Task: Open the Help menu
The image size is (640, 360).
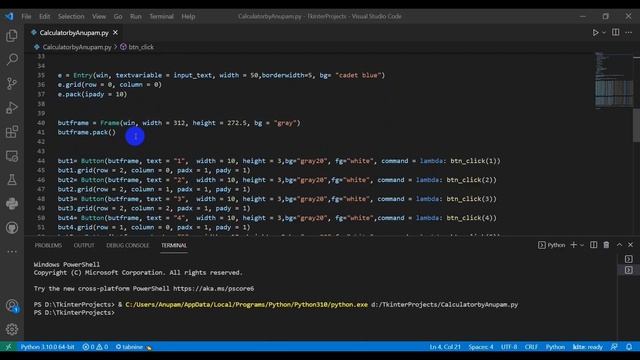Action: (x=188, y=16)
